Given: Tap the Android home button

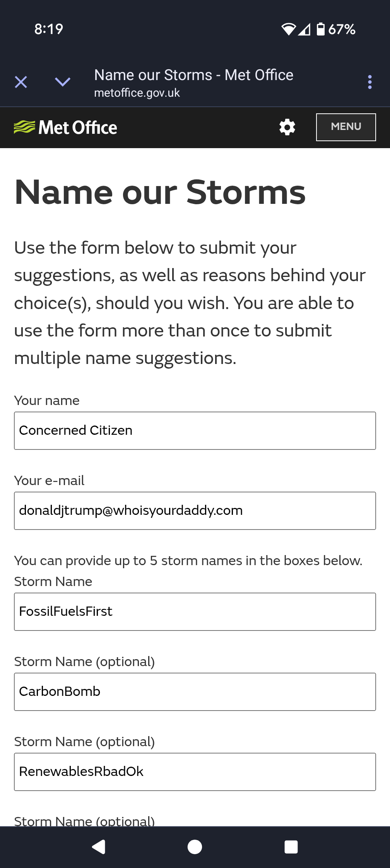Looking at the screenshot, I should point(195,847).
